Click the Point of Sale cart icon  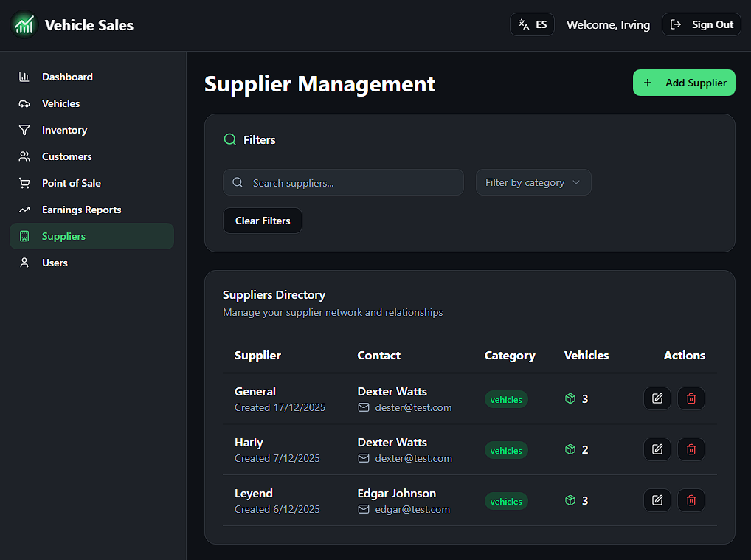click(x=24, y=183)
